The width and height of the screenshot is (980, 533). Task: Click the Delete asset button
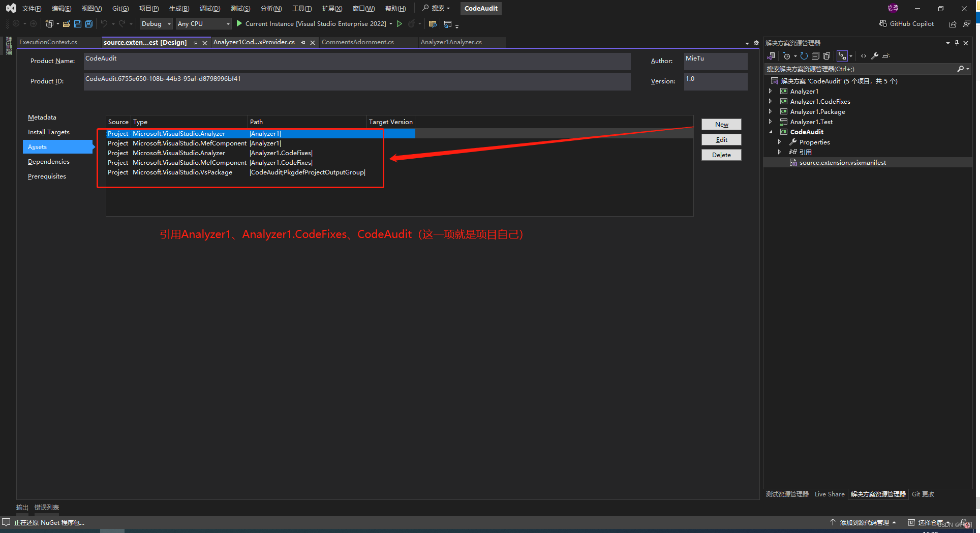point(721,155)
